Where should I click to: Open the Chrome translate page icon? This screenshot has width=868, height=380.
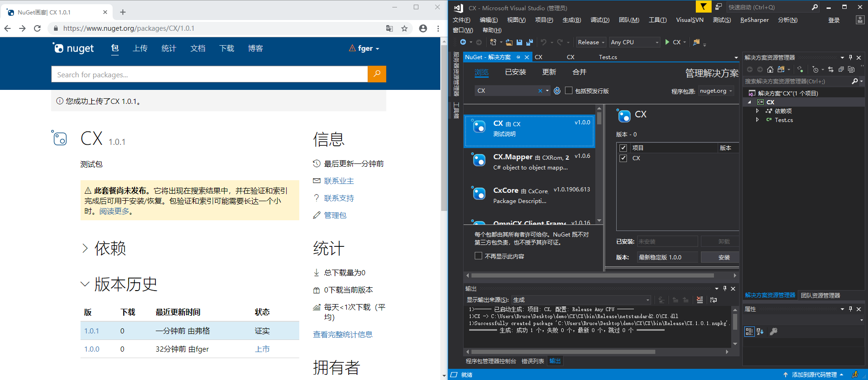click(390, 28)
